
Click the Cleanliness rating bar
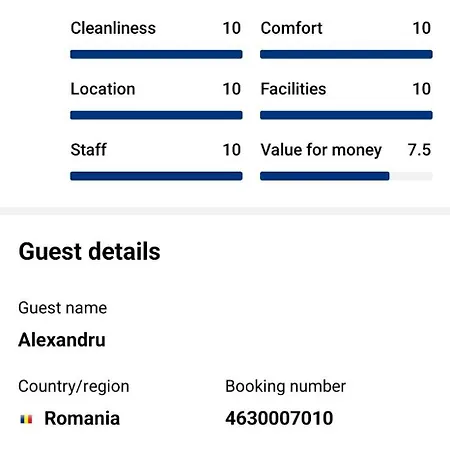156,54
